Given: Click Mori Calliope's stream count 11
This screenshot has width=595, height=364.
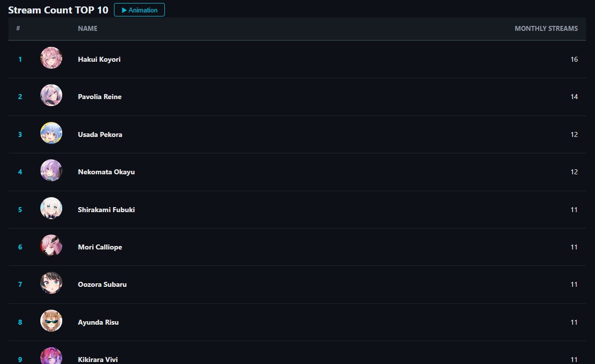Looking at the screenshot, I should tap(574, 247).
